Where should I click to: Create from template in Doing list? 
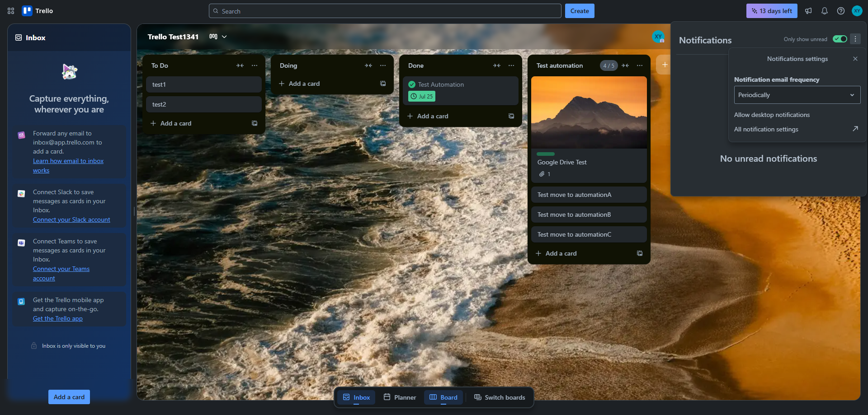point(383,84)
